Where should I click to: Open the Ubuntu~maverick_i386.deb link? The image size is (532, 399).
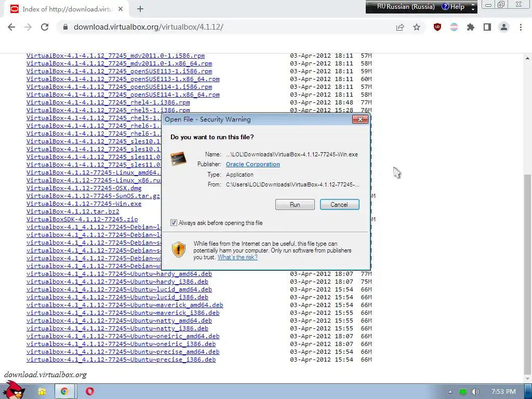[x=123, y=313]
